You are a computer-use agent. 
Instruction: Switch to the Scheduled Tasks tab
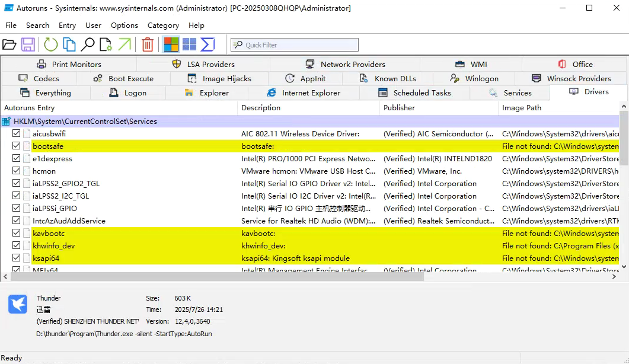[420, 92]
